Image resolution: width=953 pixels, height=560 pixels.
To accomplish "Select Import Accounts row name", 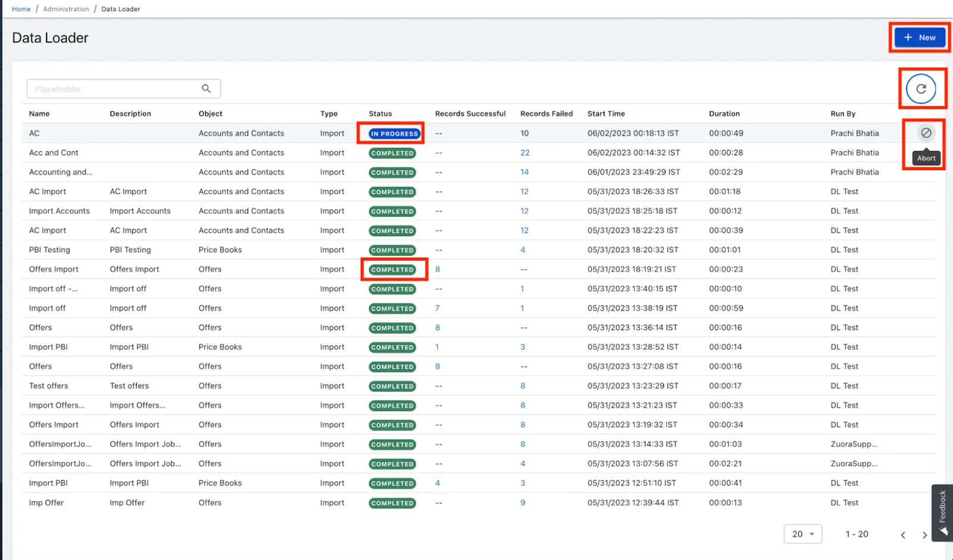I will (x=60, y=211).
